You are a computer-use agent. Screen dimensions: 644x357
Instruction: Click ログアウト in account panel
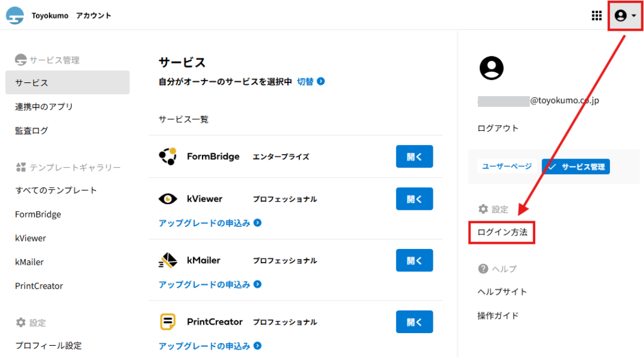pyautogui.click(x=498, y=128)
